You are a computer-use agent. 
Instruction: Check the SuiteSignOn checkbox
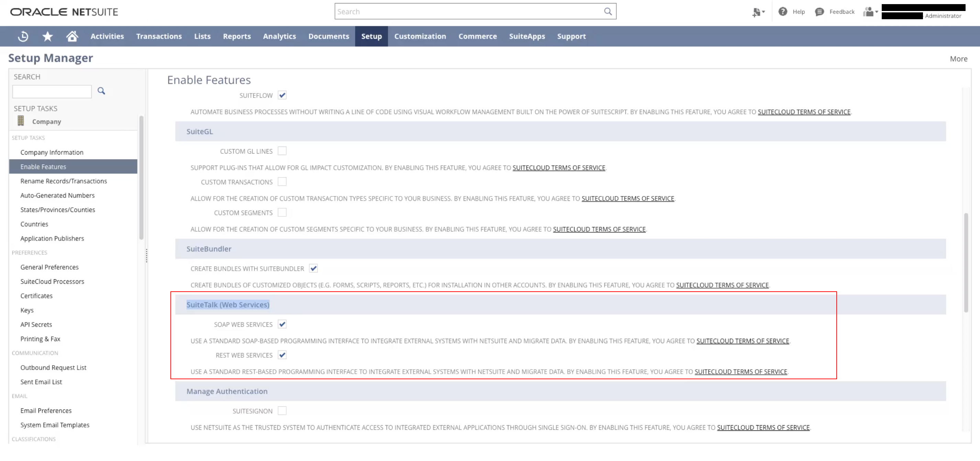point(282,411)
